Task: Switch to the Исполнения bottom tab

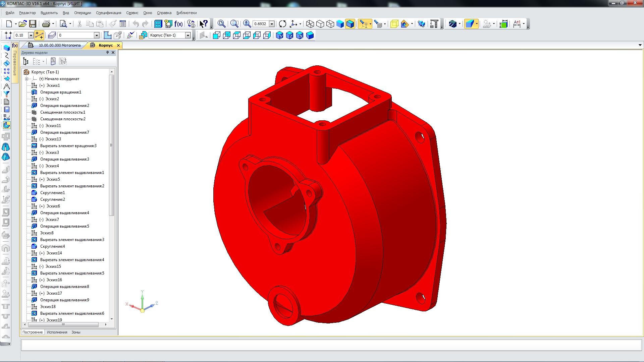Action: point(57,332)
